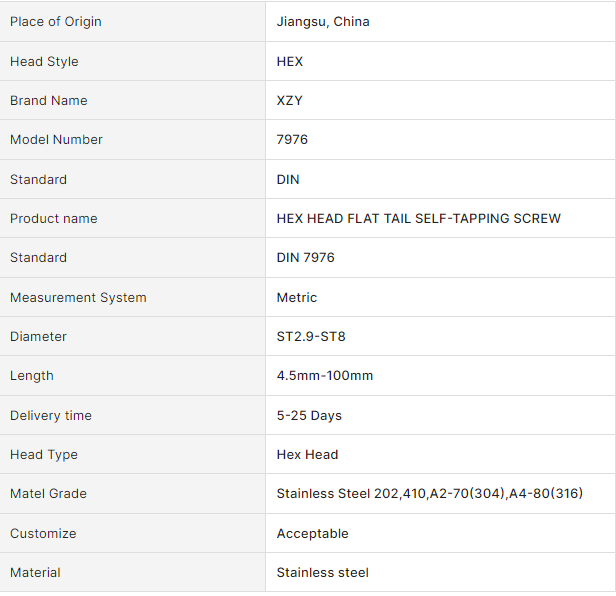Select the diameter value "ST2.9-ST8"
Screen dimensions: 616x596
(x=311, y=337)
